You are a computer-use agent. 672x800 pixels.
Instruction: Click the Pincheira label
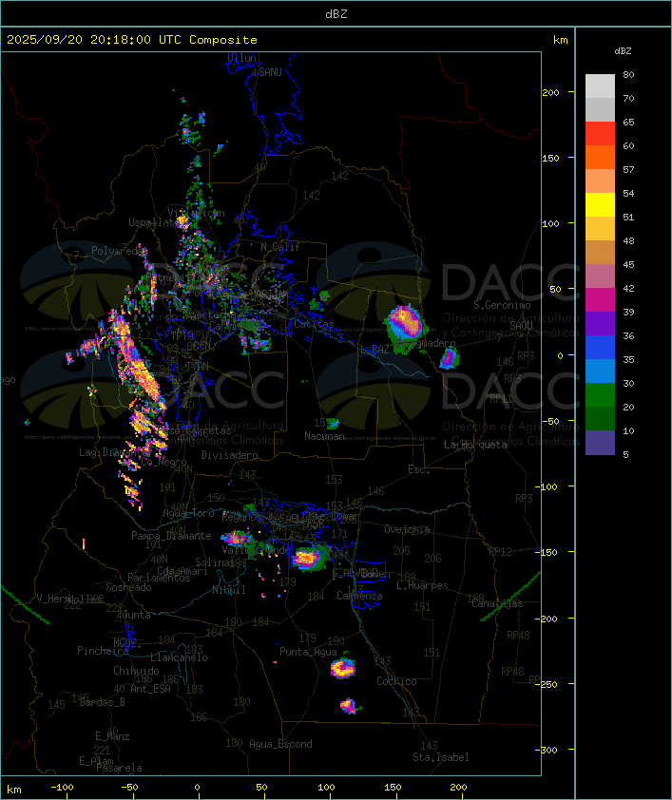103,651
